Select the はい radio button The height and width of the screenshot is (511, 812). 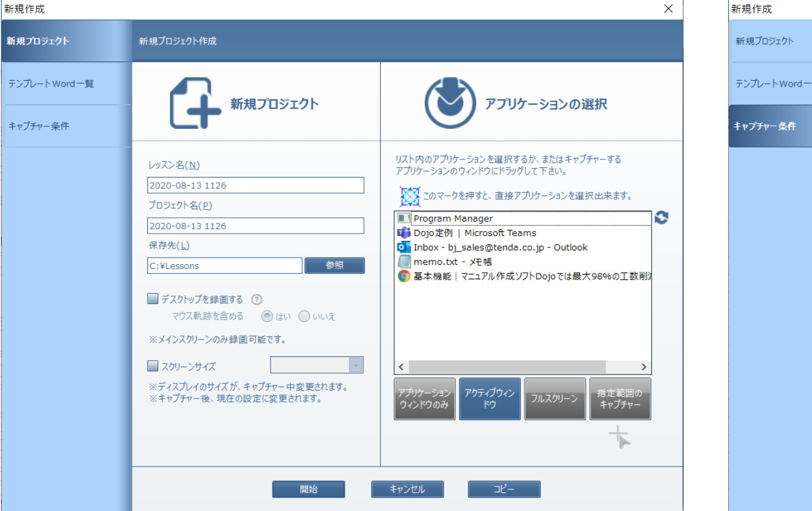point(266,316)
